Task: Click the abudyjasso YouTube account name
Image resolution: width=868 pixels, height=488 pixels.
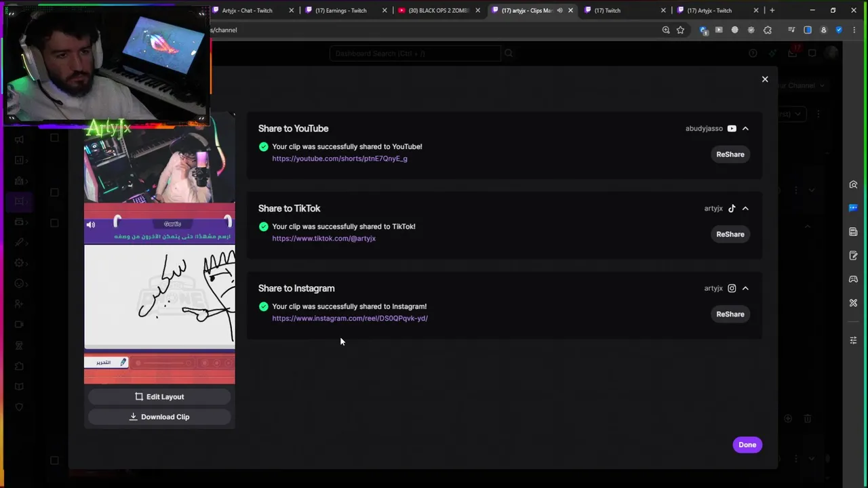Action: pyautogui.click(x=704, y=129)
